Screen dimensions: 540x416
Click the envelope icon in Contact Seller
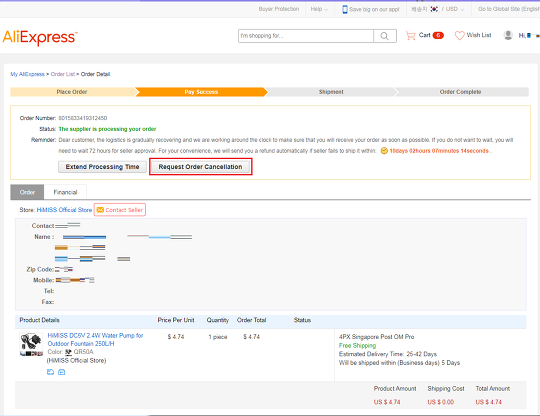point(100,210)
